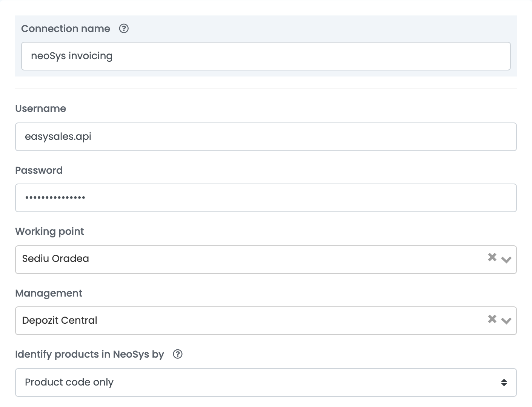Click the Username label

pos(41,109)
